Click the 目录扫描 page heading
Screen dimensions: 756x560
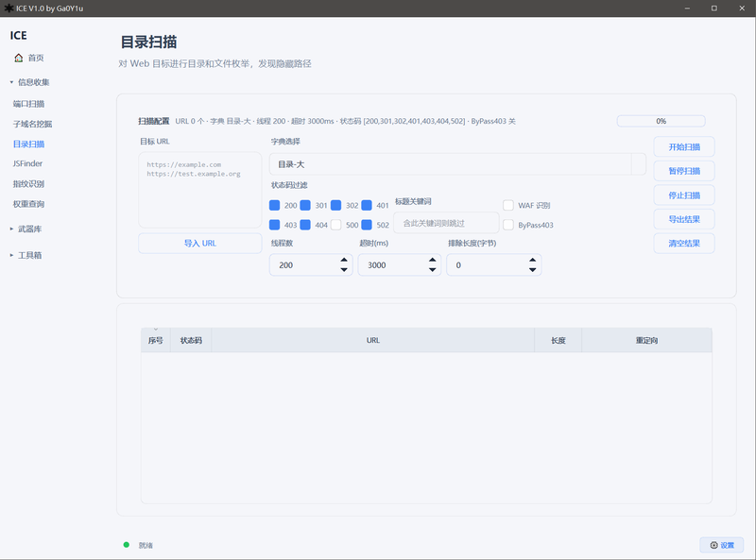[148, 42]
